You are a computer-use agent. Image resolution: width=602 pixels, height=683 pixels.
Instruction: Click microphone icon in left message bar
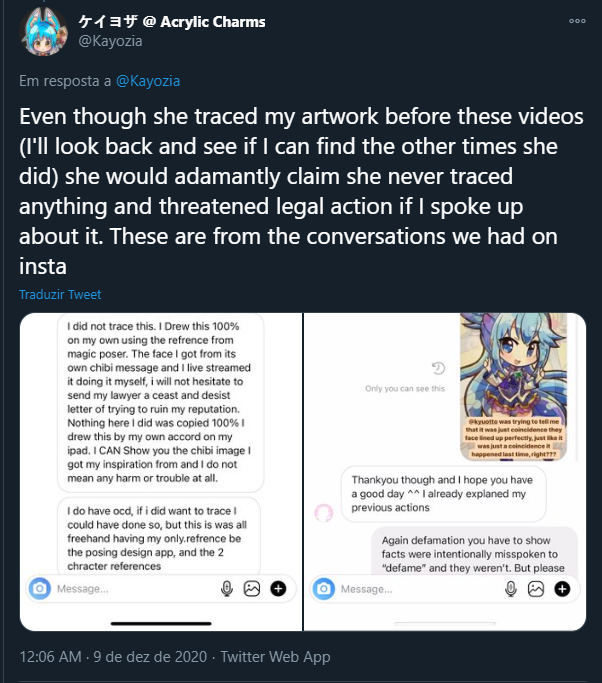pos(227,588)
